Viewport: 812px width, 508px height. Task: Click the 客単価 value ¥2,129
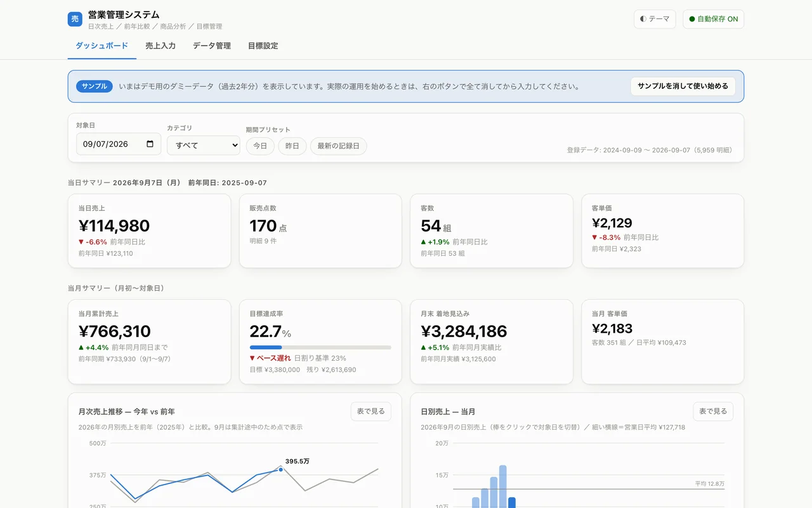tap(612, 223)
